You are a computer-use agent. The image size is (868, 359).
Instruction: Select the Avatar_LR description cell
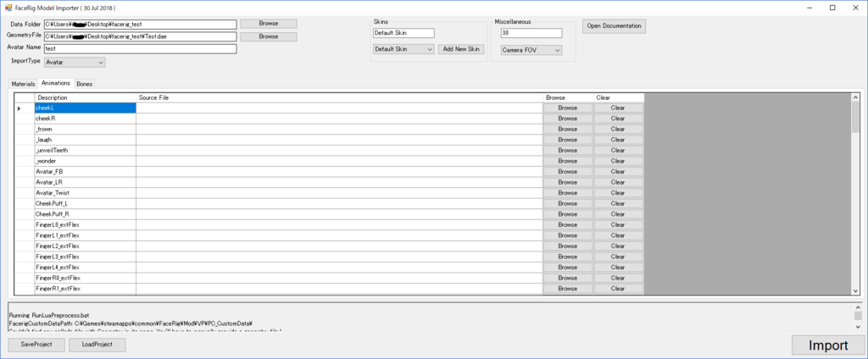(x=86, y=182)
